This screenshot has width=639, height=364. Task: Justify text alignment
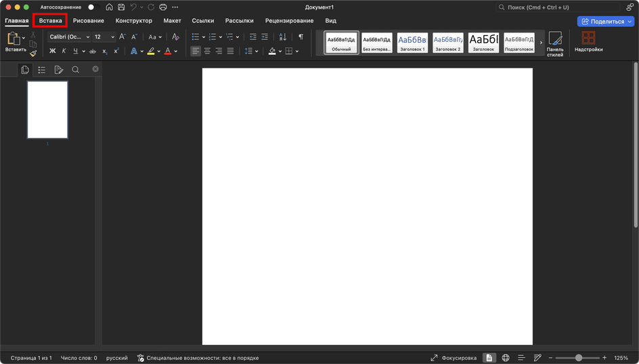(x=230, y=51)
